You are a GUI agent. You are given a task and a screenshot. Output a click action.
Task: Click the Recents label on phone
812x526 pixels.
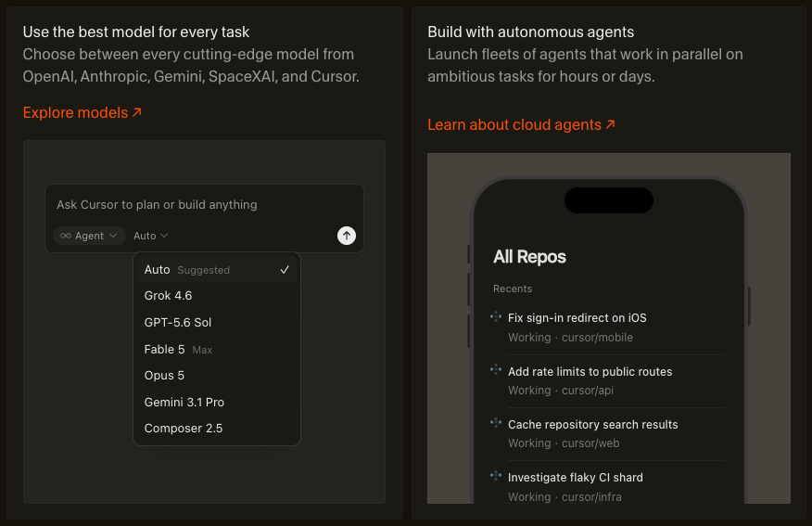pos(513,289)
